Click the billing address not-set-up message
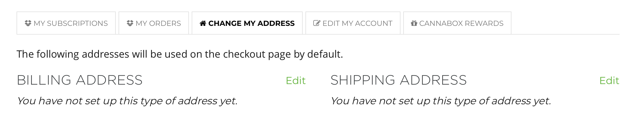This screenshot has width=644, height=131. click(x=127, y=101)
